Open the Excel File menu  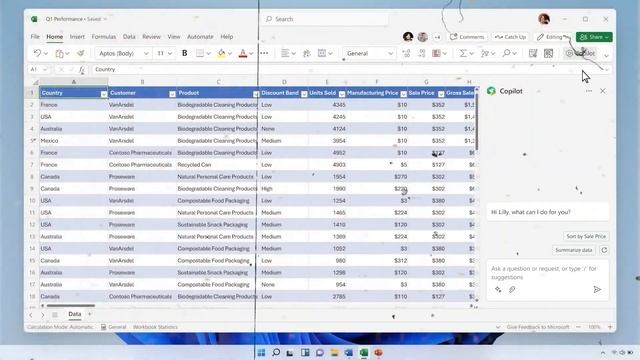point(35,36)
